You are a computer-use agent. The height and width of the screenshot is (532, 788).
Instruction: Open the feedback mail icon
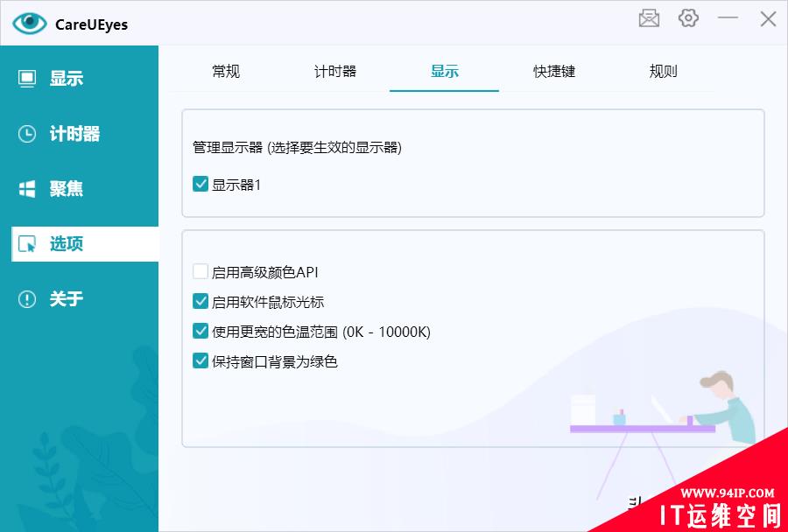(649, 19)
